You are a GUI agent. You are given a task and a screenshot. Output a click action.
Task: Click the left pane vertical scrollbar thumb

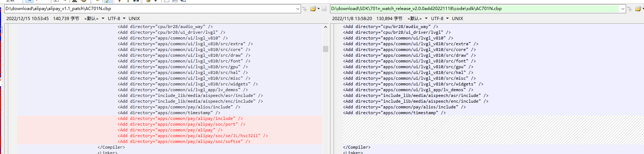tap(325, 49)
